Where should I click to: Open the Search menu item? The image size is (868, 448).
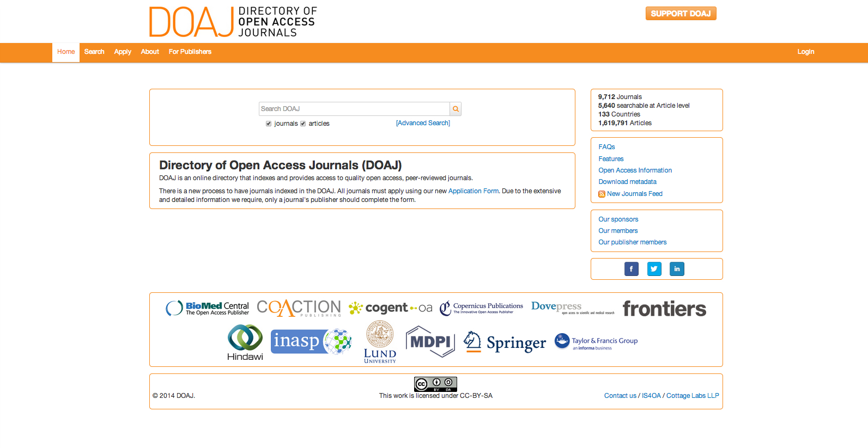point(94,52)
